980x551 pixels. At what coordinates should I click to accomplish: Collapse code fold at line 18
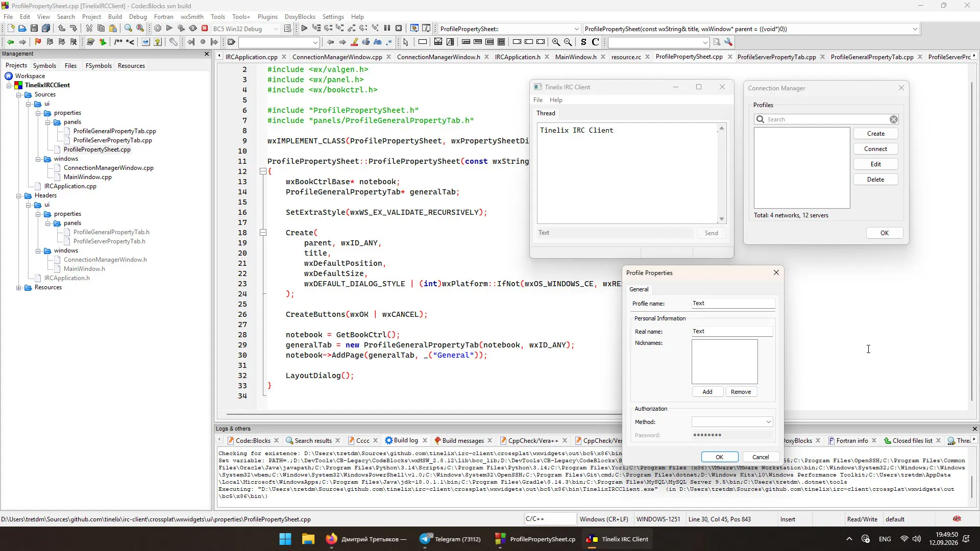point(263,233)
